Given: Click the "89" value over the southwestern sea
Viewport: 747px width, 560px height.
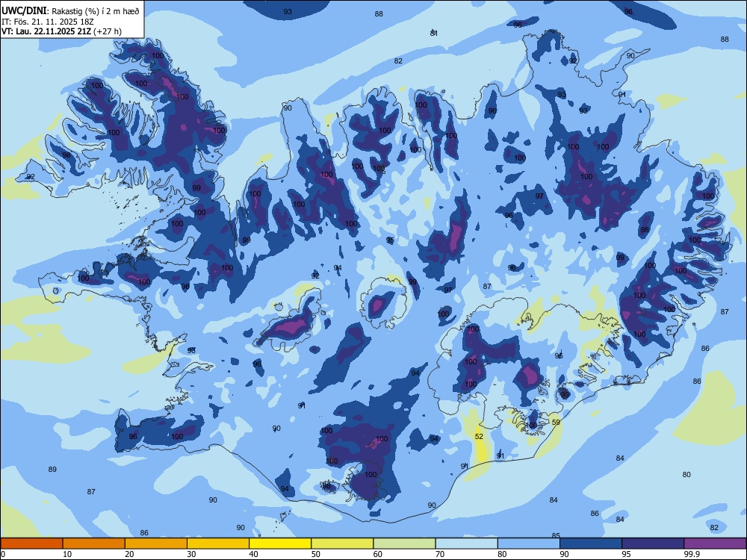Looking at the screenshot, I should click(52, 469).
